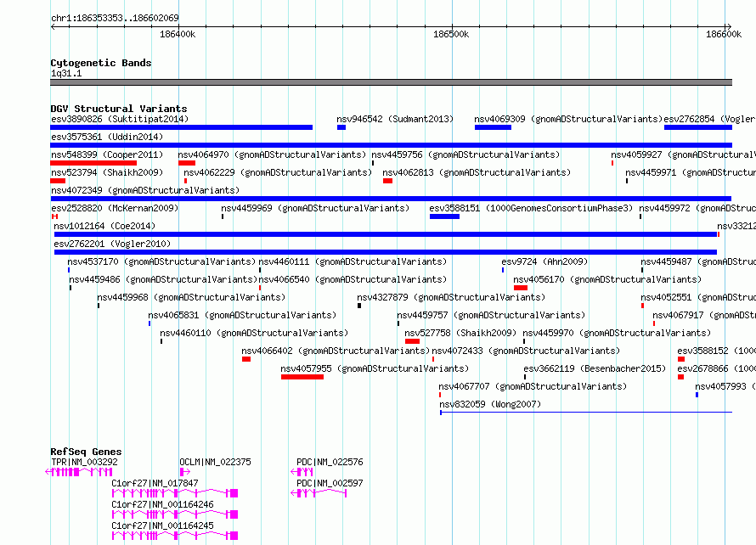
Task: Open the nsv4460110 gnomAD variant label
Action: [x=254, y=333]
